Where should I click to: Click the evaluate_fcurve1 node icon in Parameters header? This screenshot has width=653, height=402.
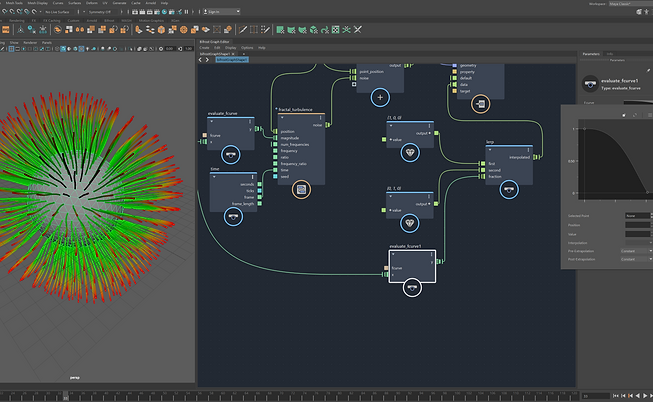(590, 84)
